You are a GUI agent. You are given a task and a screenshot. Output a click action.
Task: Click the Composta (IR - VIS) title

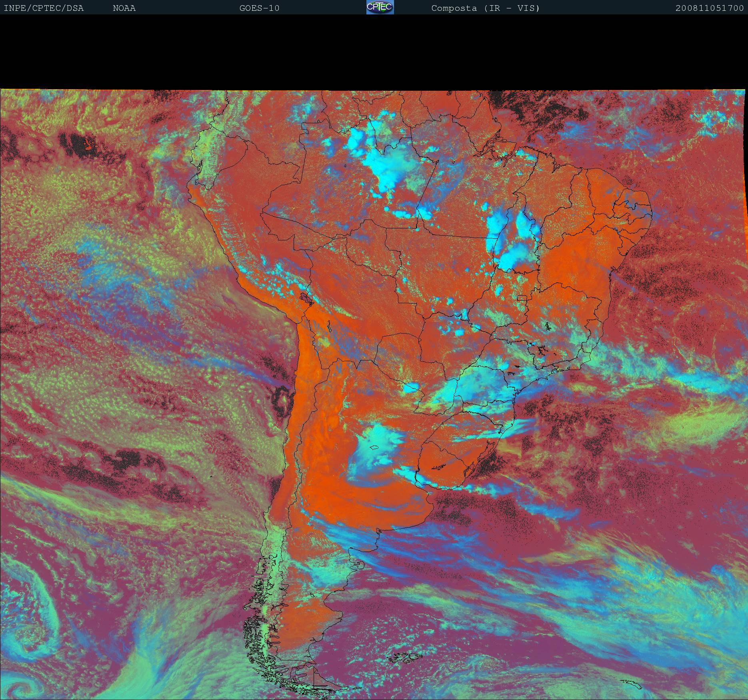(485, 8)
